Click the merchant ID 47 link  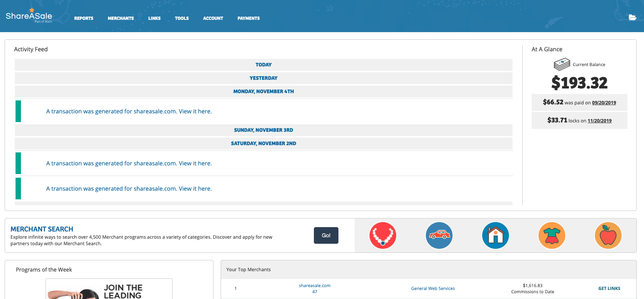315,291
